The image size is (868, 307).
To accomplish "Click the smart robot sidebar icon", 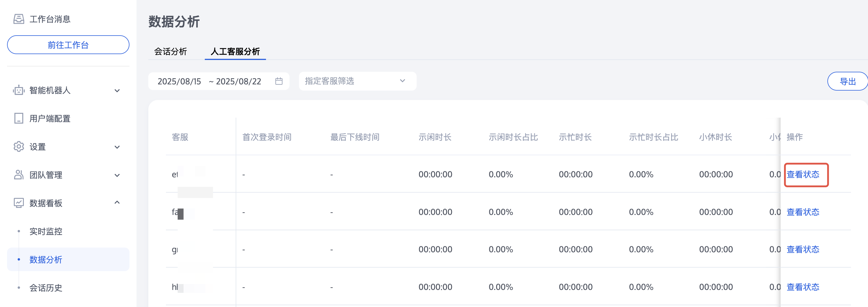I will pos(19,90).
